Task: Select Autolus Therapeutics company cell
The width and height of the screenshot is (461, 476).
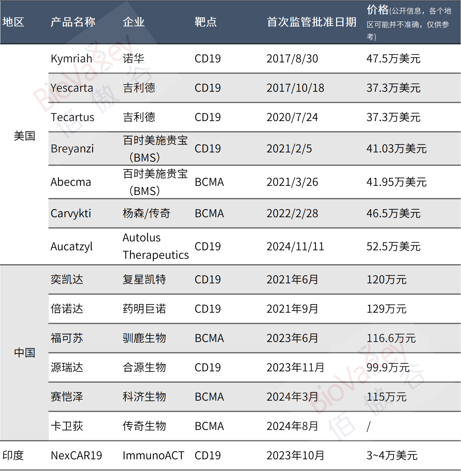Action: (156, 246)
